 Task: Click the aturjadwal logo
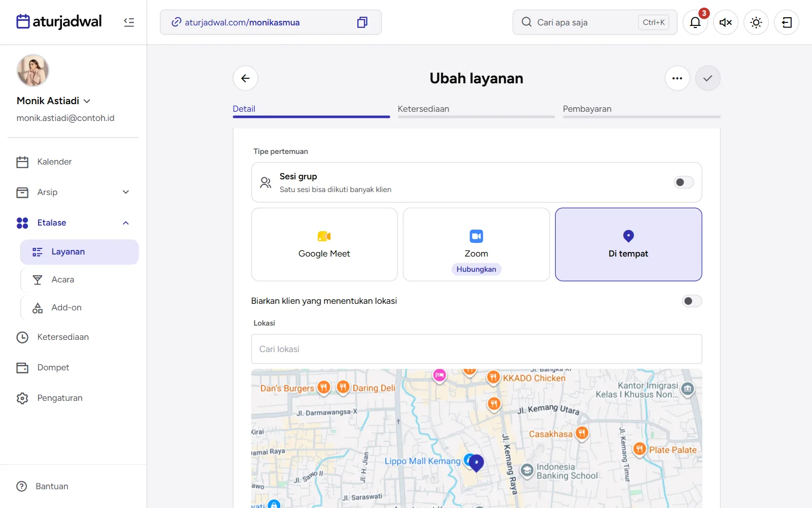pos(59,22)
